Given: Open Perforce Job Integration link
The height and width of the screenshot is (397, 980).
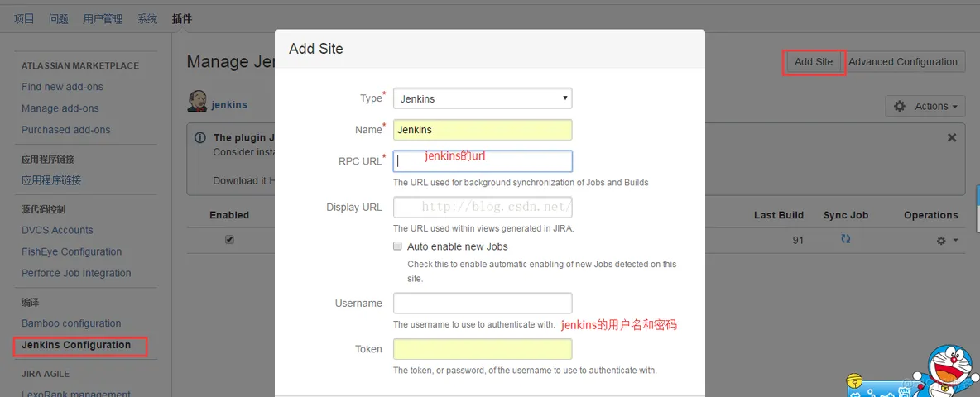Looking at the screenshot, I should pos(76,273).
